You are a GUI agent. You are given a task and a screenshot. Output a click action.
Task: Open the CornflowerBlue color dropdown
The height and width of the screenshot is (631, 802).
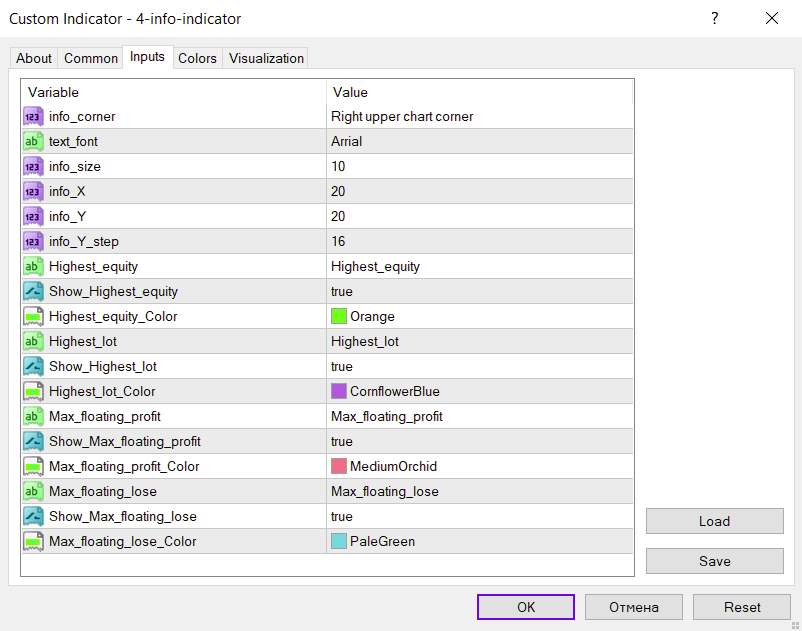480,391
